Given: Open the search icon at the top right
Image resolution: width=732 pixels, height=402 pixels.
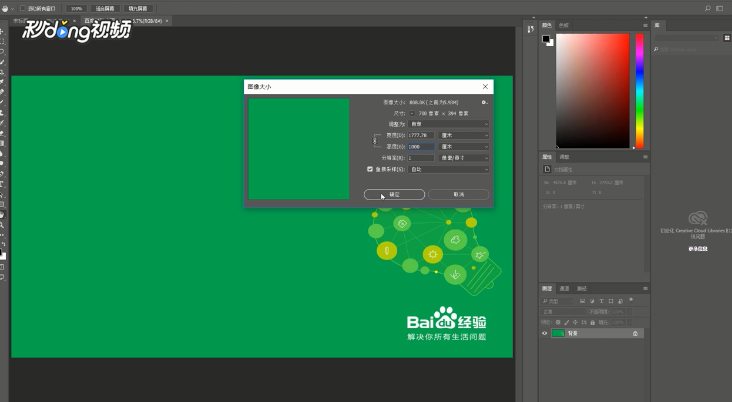Looking at the screenshot, I should (708, 8).
